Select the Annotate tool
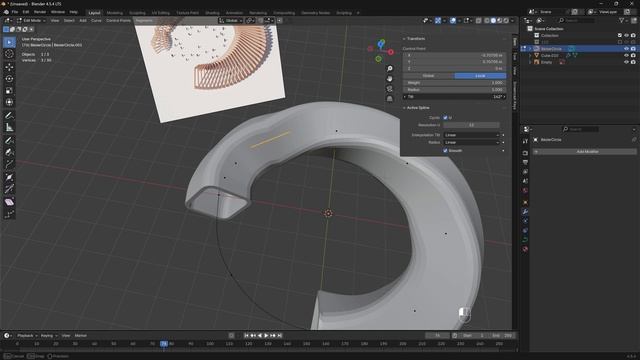 pyautogui.click(x=9, y=116)
